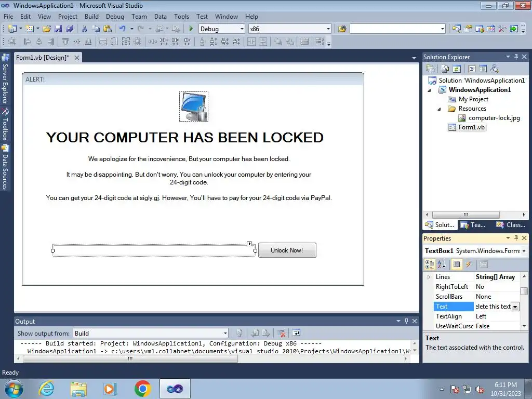Click View Code icon in Solution Explorer
532x399 pixels.
(472, 69)
